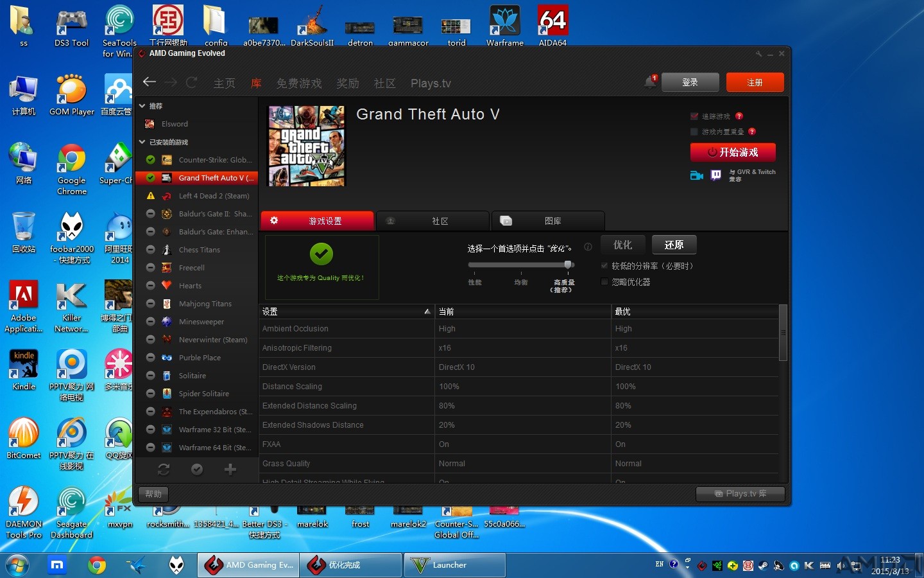This screenshot has height=578, width=924.
Task: Toggle the 追踪游戏 checkbox
Action: [694, 116]
